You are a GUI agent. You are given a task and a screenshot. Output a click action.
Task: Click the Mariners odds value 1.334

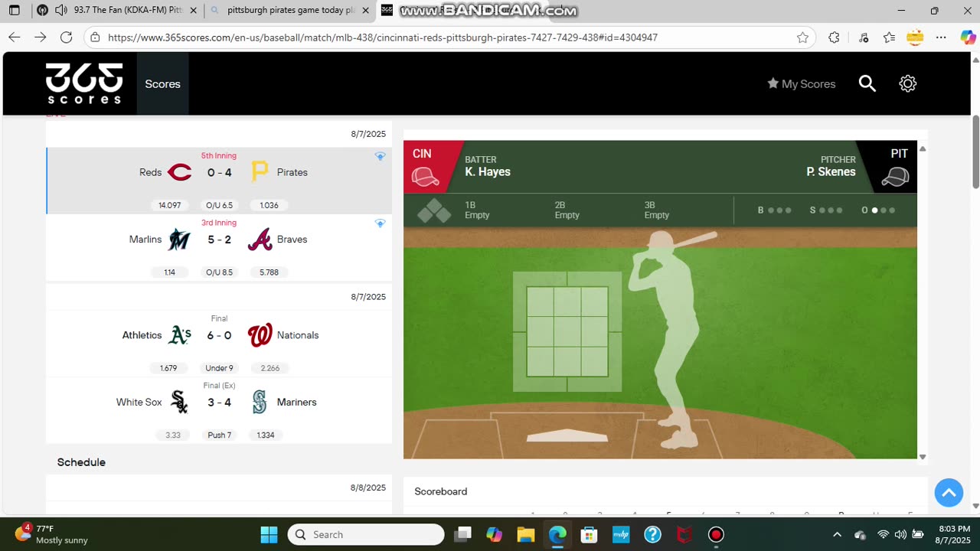click(266, 435)
